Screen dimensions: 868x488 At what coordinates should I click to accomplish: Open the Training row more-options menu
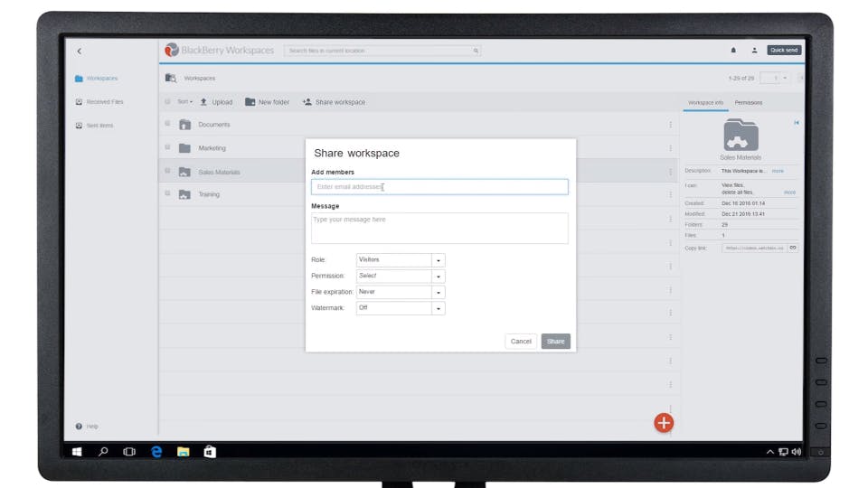(x=670, y=195)
